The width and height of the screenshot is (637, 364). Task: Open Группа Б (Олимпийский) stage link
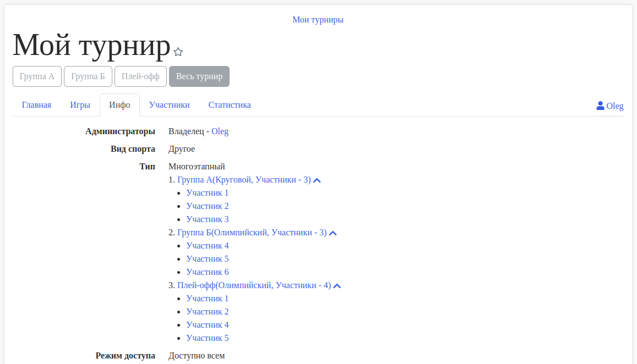(x=252, y=233)
